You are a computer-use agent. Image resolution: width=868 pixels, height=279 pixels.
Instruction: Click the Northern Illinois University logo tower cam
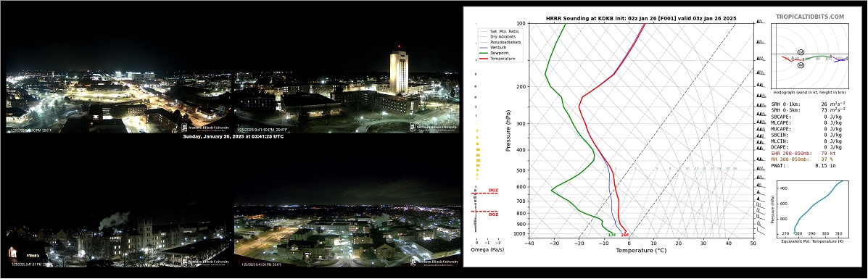[x=434, y=127]
